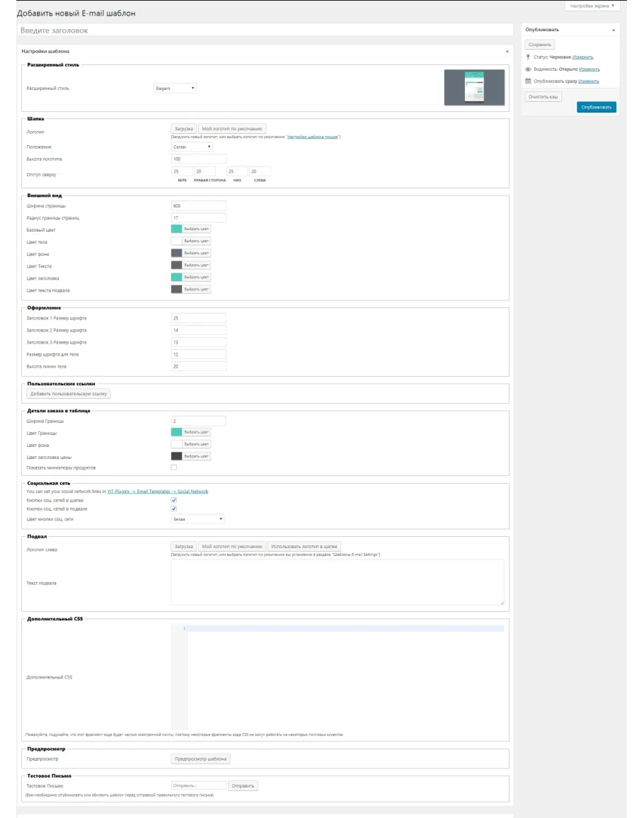Image resolution: width=644 pixels, height=818 pixels.
Task: Open the YIT Plugins Social Network link
Action: pos(157,492)
